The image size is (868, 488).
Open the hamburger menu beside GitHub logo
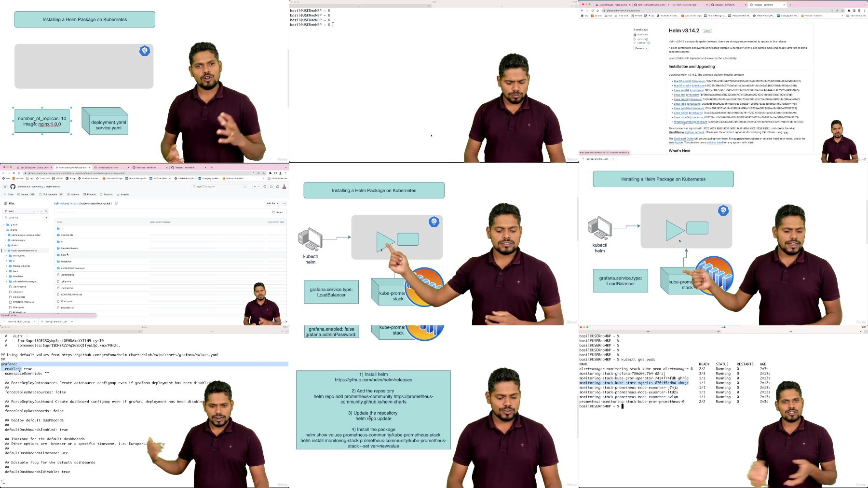tap(5, 186)
